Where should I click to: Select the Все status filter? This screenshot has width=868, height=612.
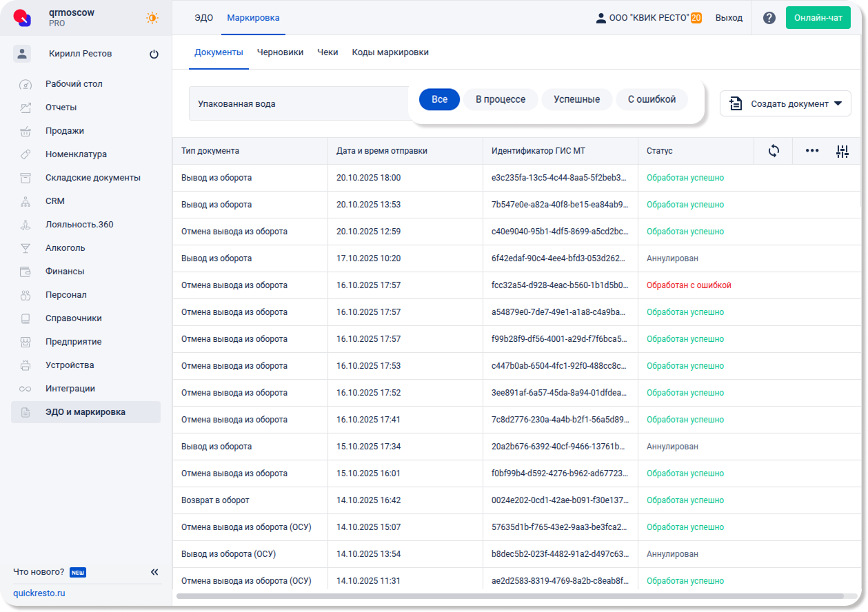[x=439, y=99]
